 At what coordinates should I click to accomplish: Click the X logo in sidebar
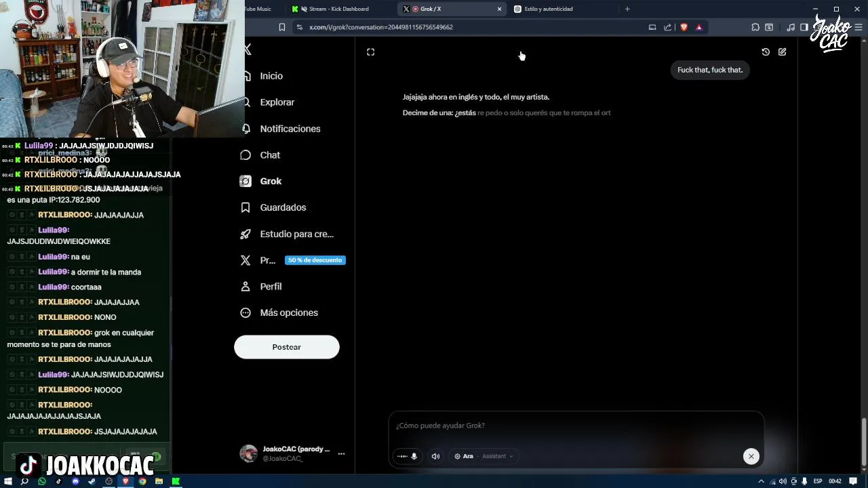(248, 49)
